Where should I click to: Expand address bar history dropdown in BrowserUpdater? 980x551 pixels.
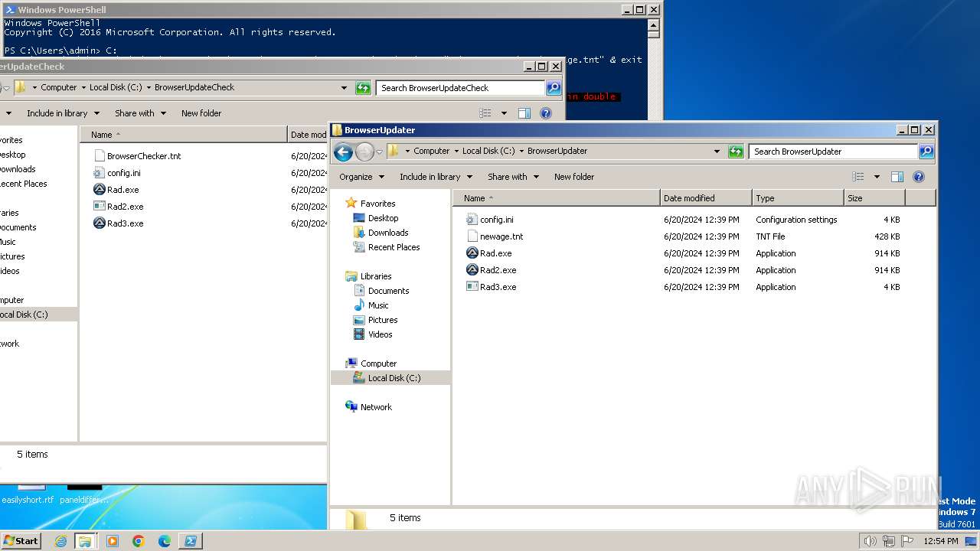[x=717, y=152]
